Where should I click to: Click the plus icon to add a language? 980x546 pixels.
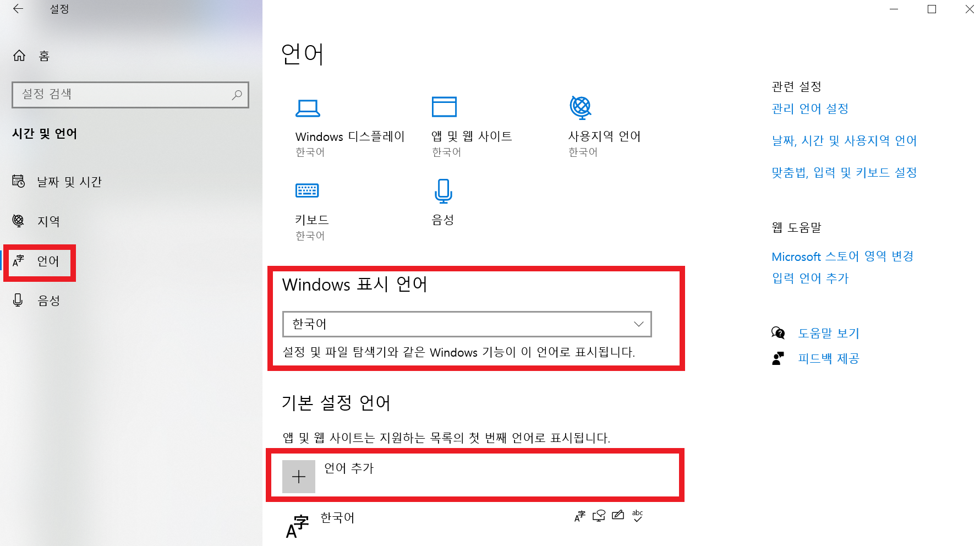point(299,477)
